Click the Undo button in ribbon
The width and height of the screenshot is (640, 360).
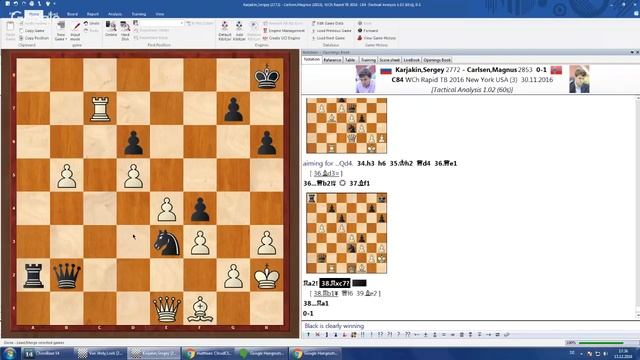pos(92,23)
